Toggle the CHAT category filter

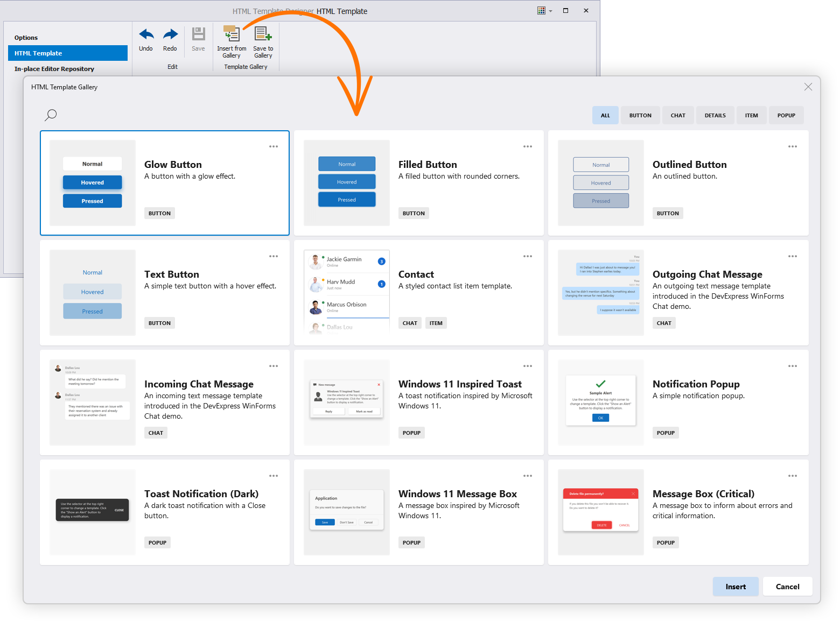(x=677, y=115)
